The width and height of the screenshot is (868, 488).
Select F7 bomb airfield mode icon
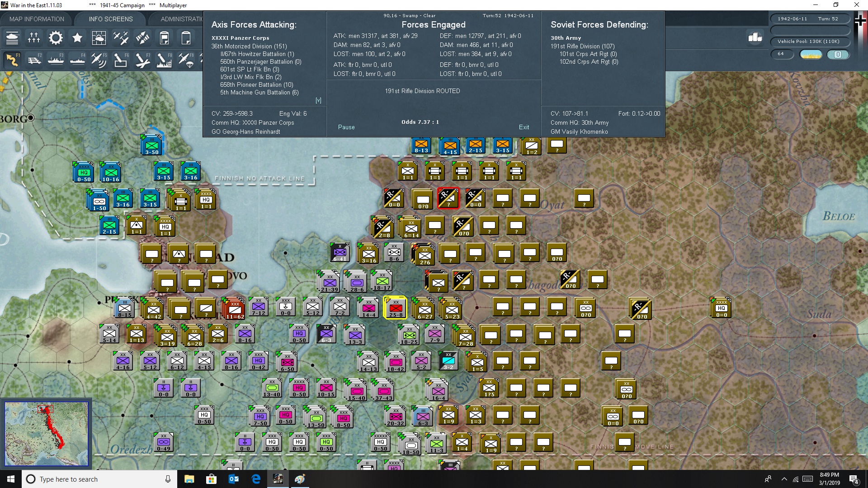pos(142,60)
